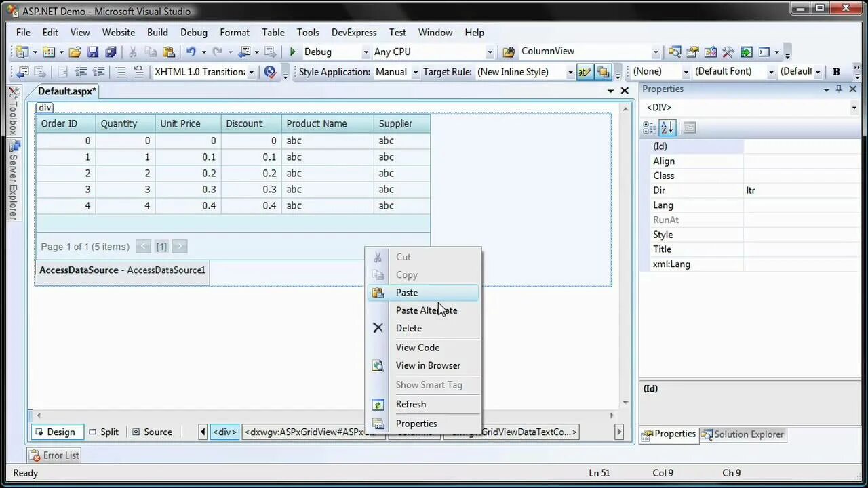
Task: Open the Debug configuration dropdown
Action: [x=366, y=52]
